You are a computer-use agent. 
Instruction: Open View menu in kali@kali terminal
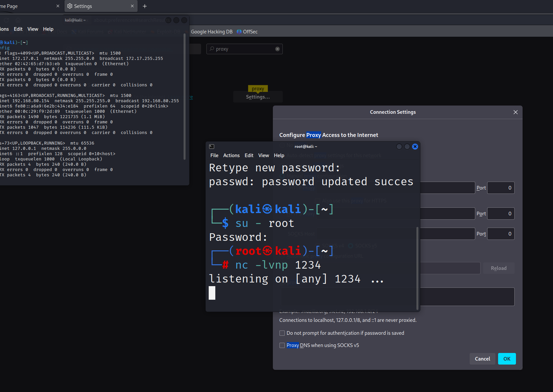33,29
